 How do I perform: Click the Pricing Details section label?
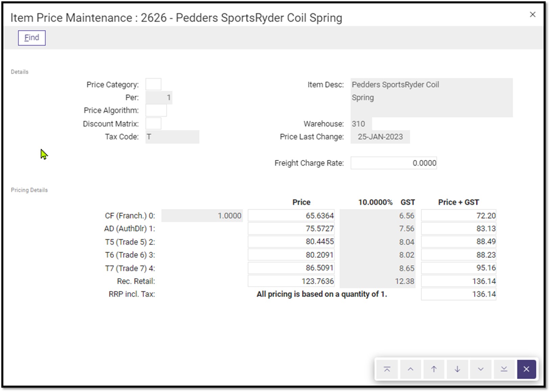point(29,190)
